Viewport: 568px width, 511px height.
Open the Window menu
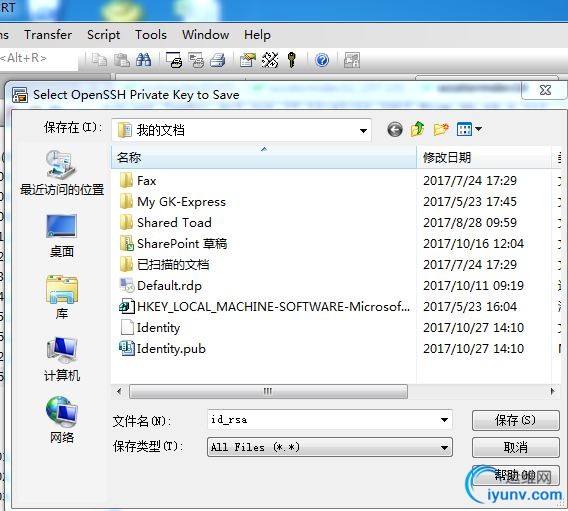pos(205,35)
